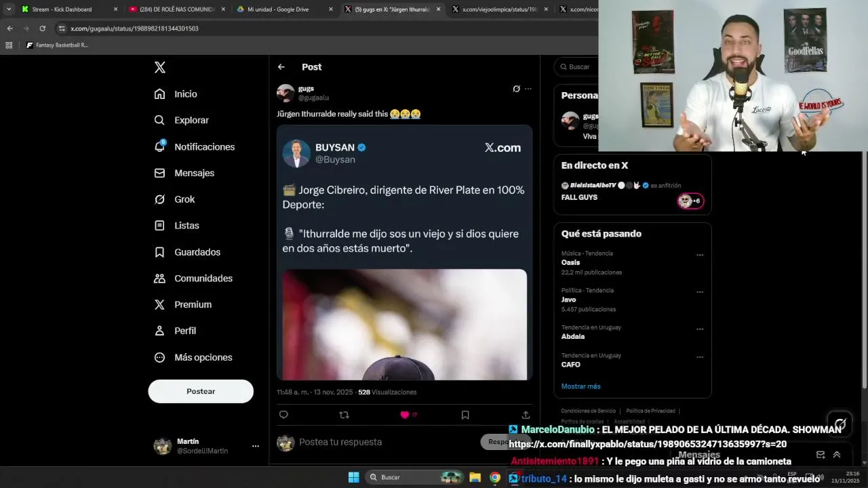868x488 pixels.
Task: Click the taskbar Buscar search box
Action: (x=414, y=477)
